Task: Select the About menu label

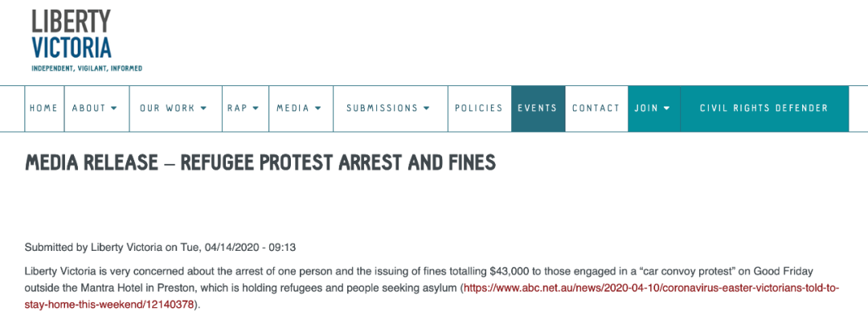Action: [x=88, y=109]
